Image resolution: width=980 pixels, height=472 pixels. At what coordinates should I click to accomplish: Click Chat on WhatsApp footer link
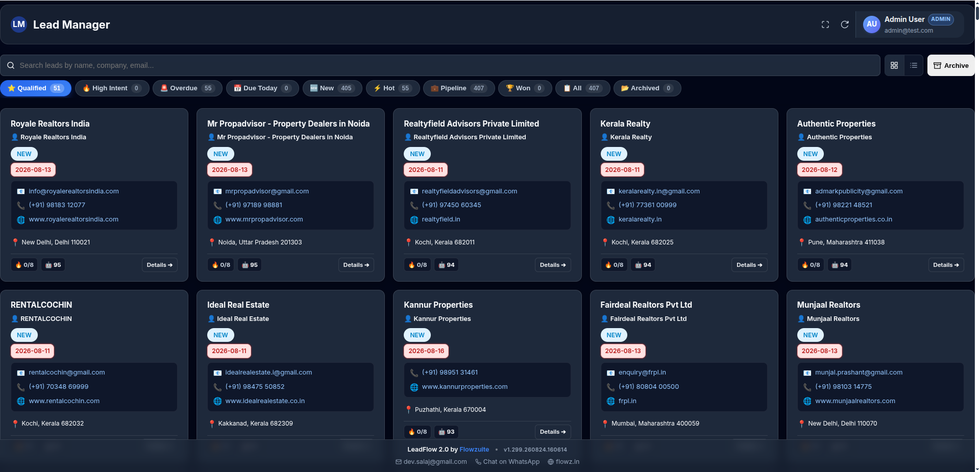click(x=507, y=462)
